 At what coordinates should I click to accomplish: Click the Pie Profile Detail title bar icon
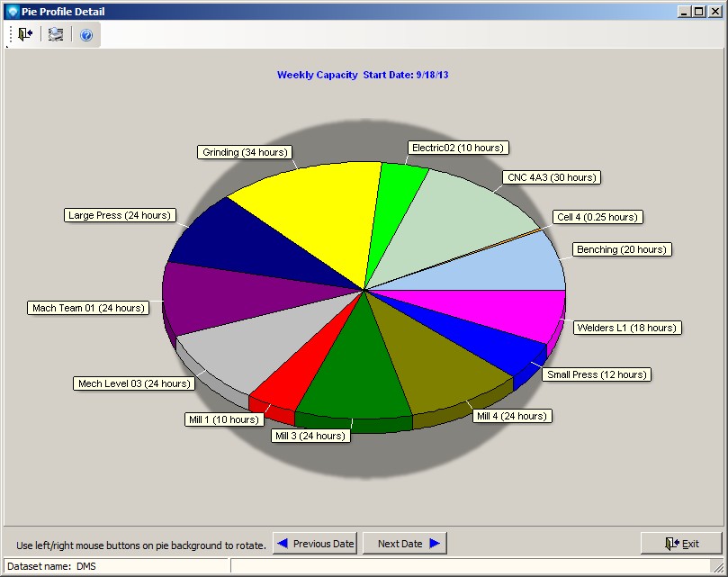click(x=11, y=11)
